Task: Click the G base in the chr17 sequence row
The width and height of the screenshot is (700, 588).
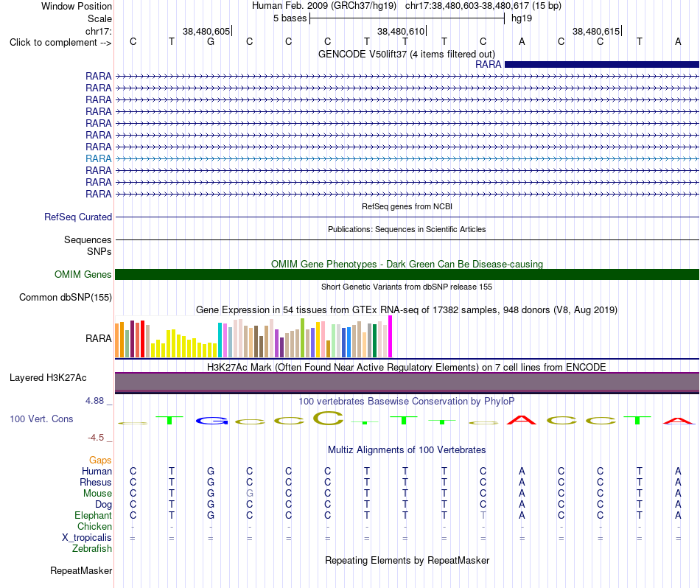Action: (211, 41)
